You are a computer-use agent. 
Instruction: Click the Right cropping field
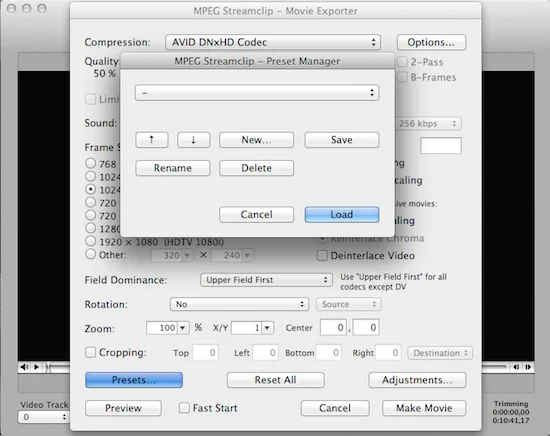click(388, 353)
